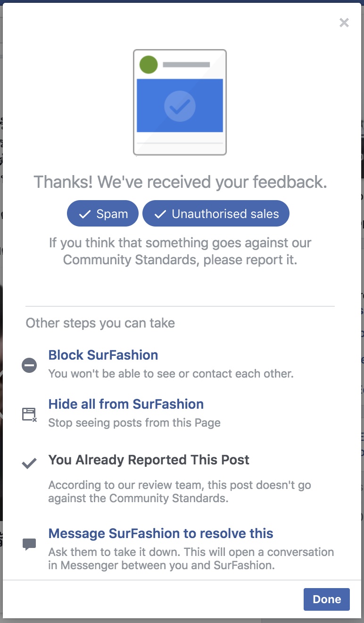
Task: Click the checkmark inside the Spam chip
Action: pos(85,214)
